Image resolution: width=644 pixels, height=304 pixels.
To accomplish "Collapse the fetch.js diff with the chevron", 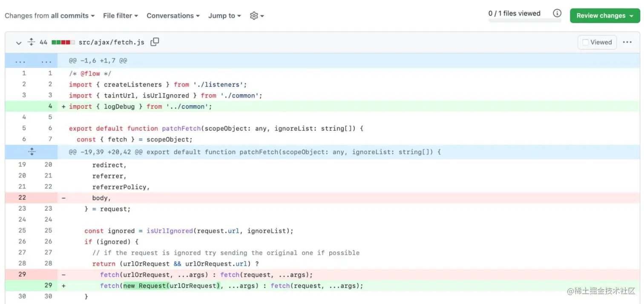I will click(18, 43).
